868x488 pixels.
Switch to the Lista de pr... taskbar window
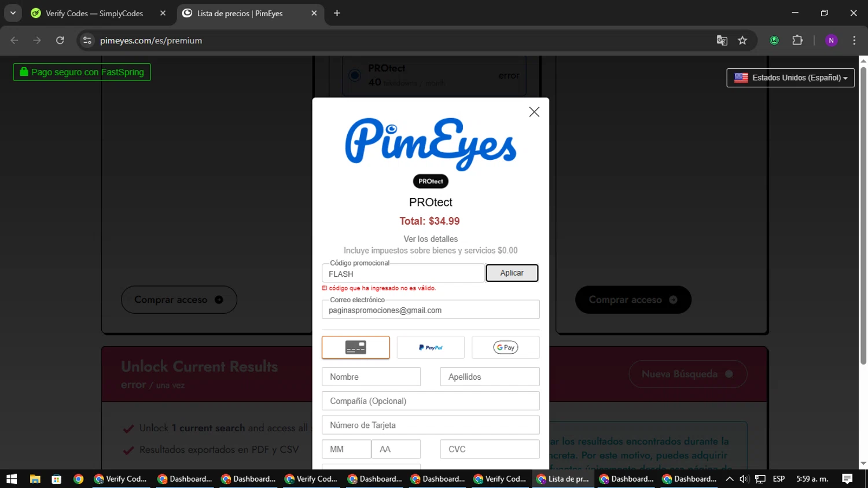[x=563, y=479]
